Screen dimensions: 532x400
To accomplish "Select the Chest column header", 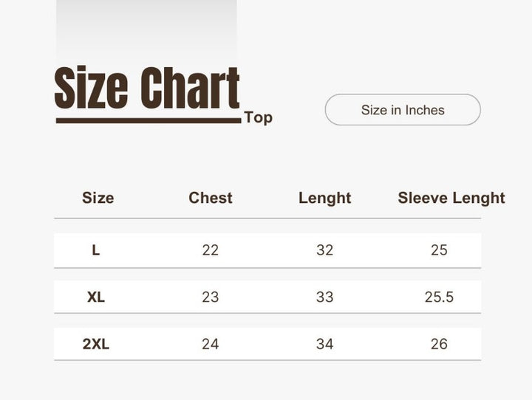I will point(211,198).
